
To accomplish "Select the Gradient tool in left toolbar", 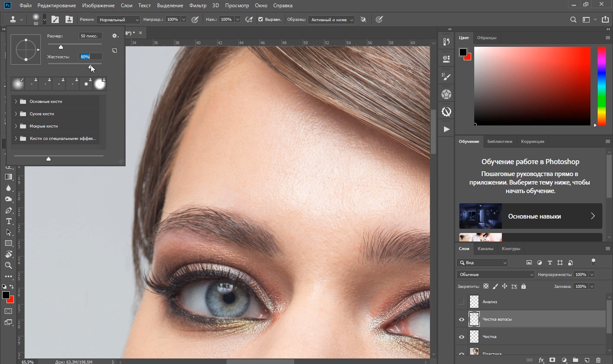I will (x=9, y=177).
